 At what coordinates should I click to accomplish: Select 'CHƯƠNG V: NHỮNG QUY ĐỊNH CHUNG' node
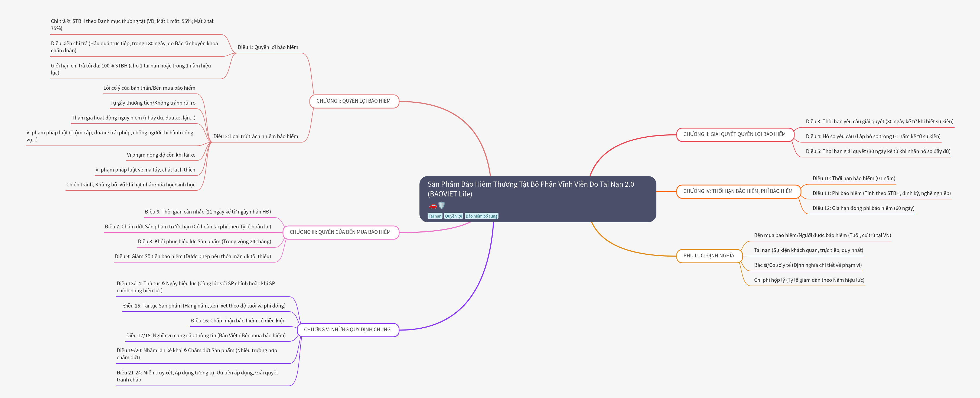(x=347, y=330)
